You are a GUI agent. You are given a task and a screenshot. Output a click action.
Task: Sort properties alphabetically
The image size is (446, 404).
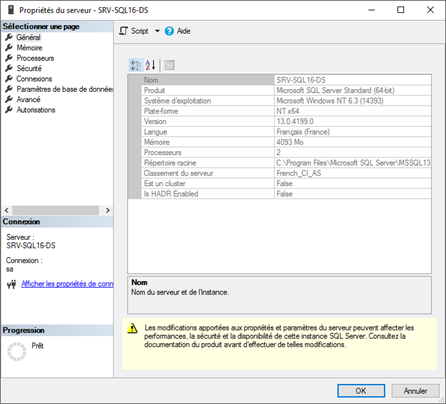(x=150, y=65)
